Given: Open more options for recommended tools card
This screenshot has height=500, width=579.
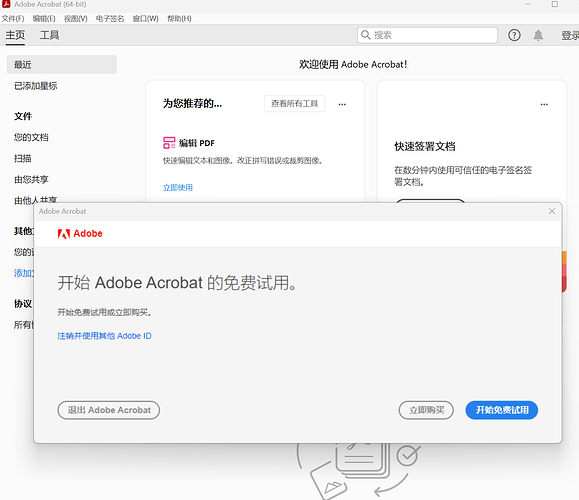Looking at the screenshot, I should [342, 104].
